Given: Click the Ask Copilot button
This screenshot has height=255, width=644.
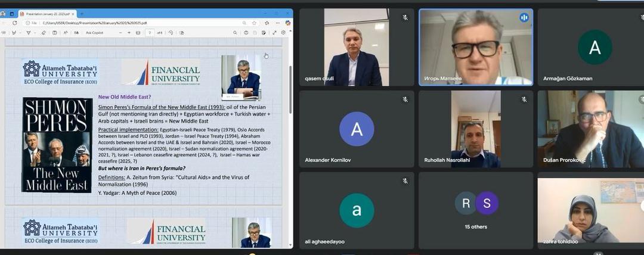Looking at the screenshot, I should [94, 33].
